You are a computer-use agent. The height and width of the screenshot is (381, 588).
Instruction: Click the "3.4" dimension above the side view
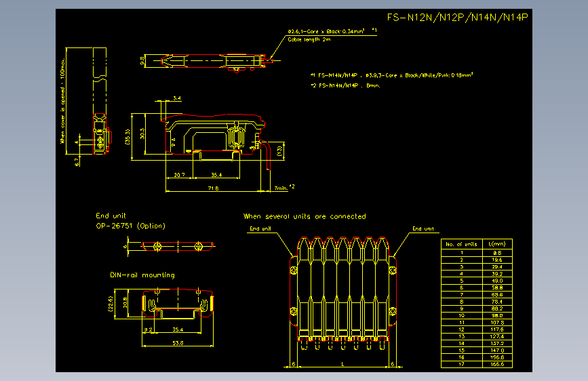click(x=177, y=98)
